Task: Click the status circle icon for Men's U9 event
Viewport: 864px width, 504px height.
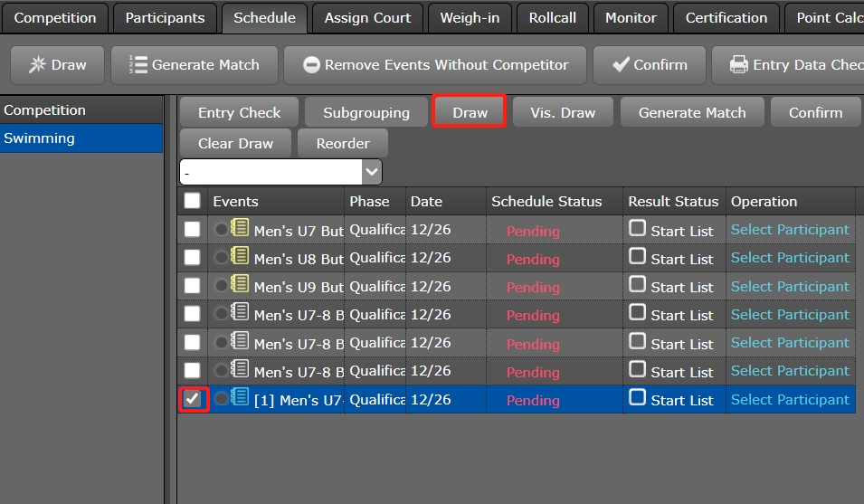Action: (222, 287)
